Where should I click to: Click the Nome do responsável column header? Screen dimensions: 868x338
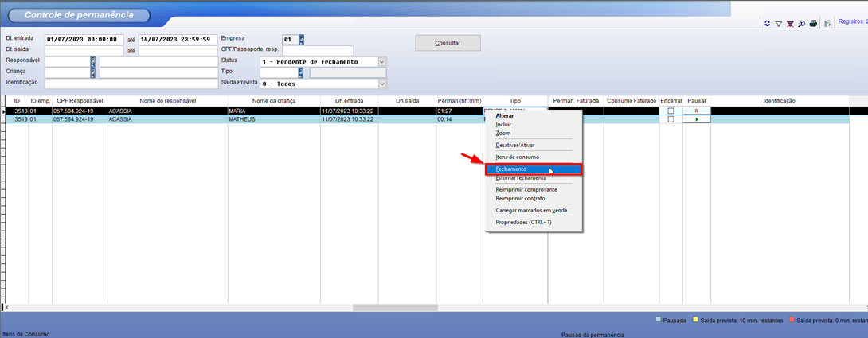click(168, 101)
